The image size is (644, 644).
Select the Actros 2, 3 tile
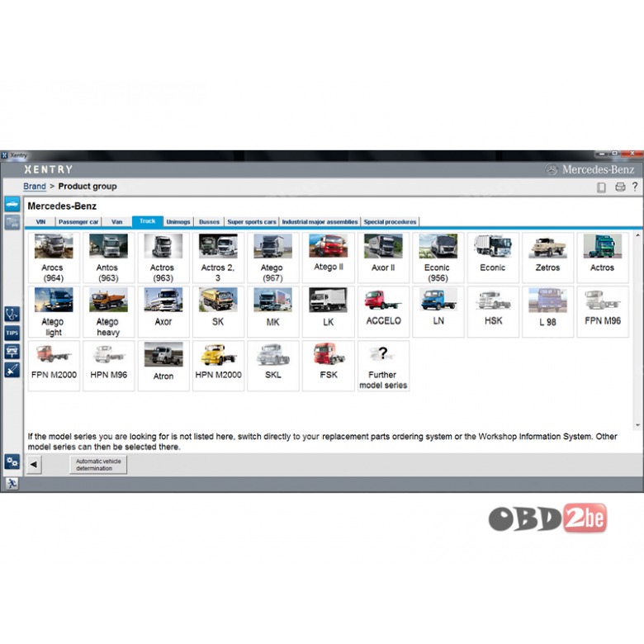click(x=218, y=258)
